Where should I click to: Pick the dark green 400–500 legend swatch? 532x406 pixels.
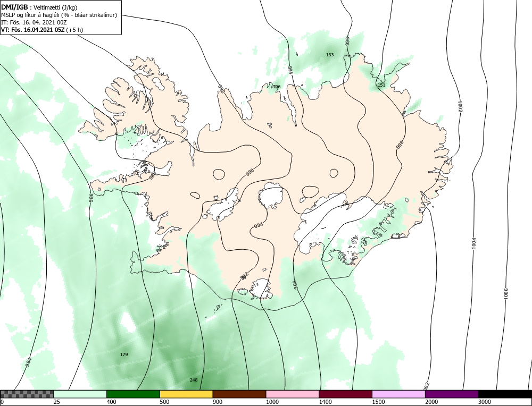(133, 394)
